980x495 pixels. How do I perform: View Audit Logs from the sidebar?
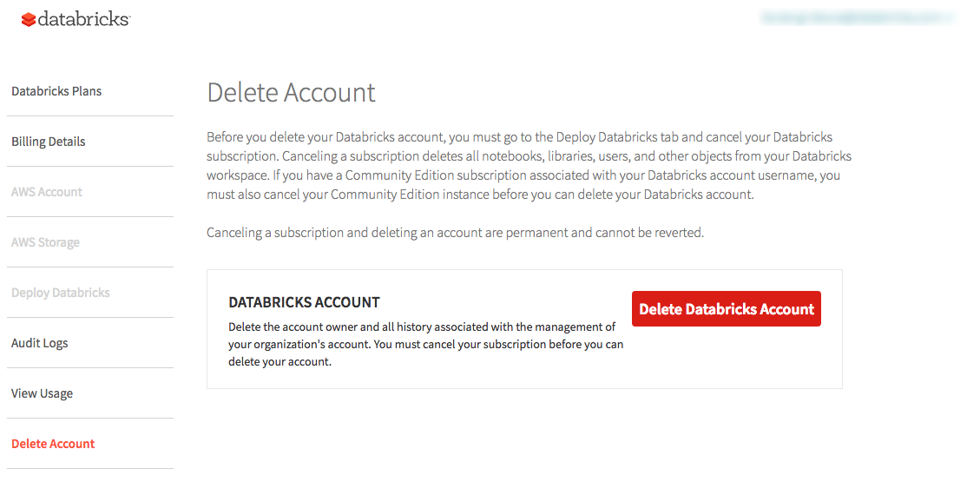pyautogui.click(x=40, y=343)
